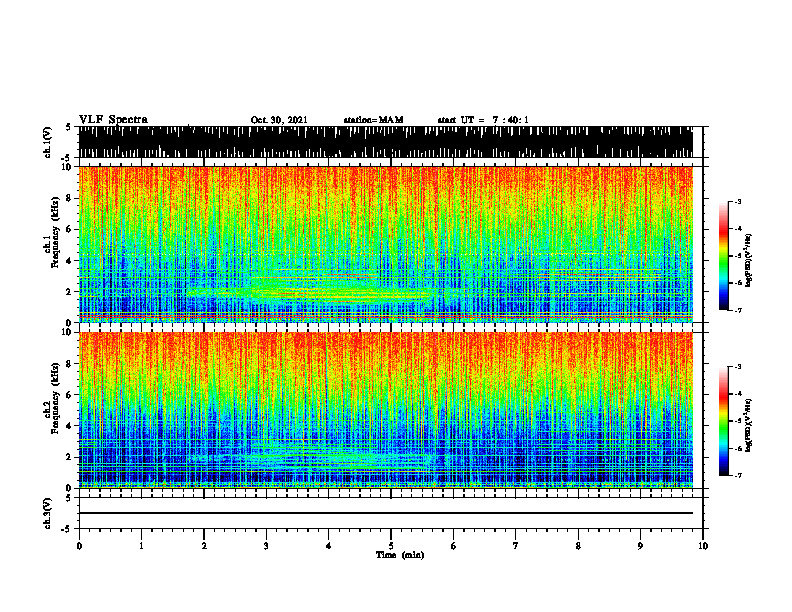The image size is (792, 612).
Task: Select the ch.1 colorbar log(PSD) label
Action: [749, 261]
